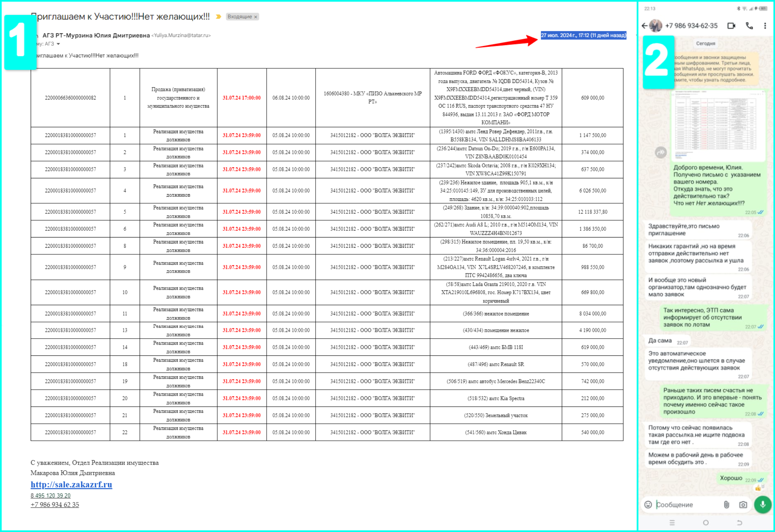This screenshot has height=532, width=775.
Task: Select message starting 'Никаких гарантий'
Action: [698, 257]
